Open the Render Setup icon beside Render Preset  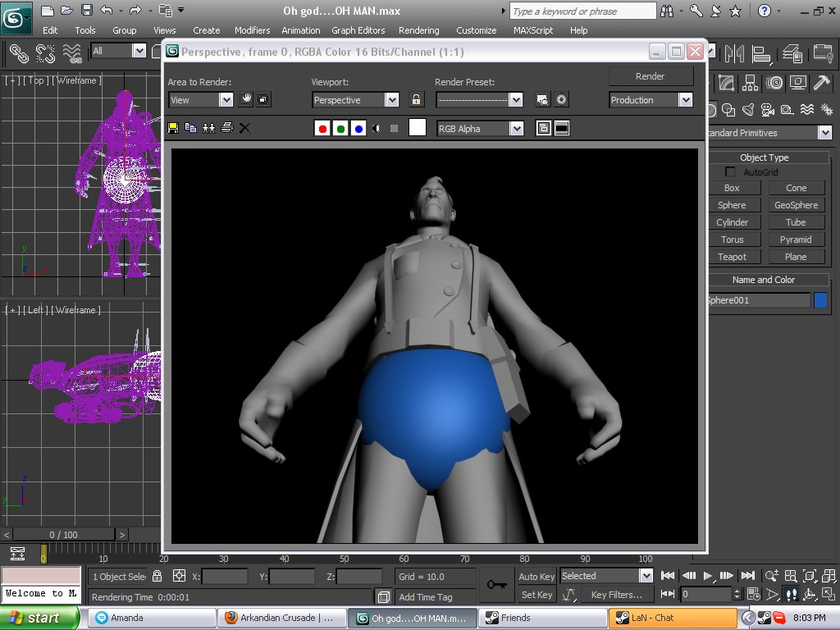(x=542, y=100)
